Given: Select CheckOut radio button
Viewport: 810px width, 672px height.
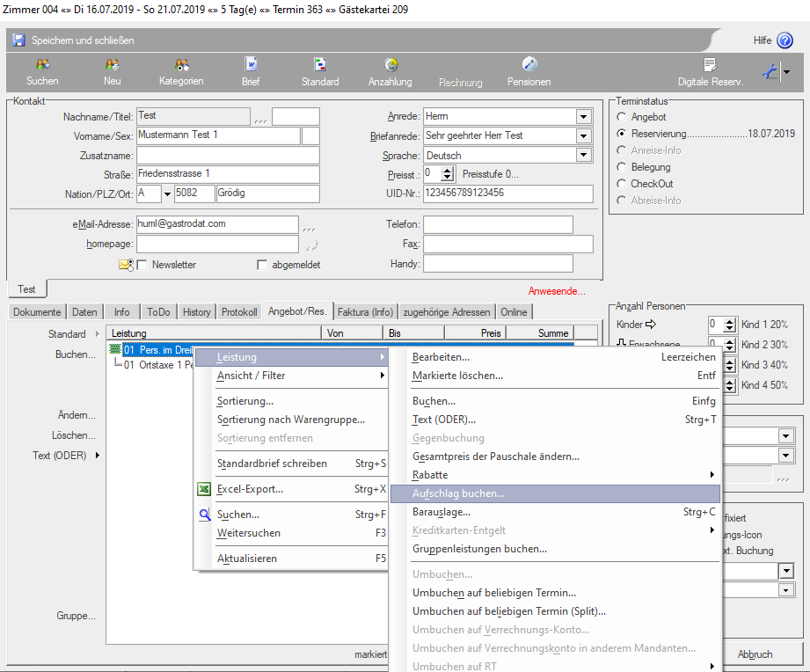Looking at the screenshot, I should tap(622, 183).
